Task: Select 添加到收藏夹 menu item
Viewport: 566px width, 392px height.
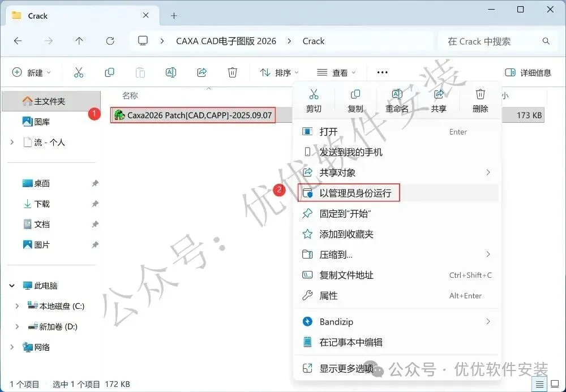Action: (x=397, y=234)
